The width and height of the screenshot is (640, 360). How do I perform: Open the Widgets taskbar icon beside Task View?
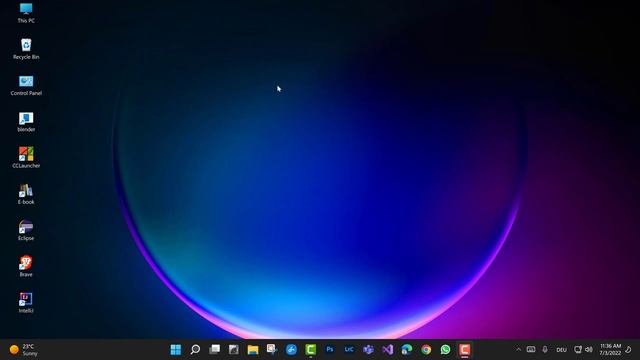[233, 349]
